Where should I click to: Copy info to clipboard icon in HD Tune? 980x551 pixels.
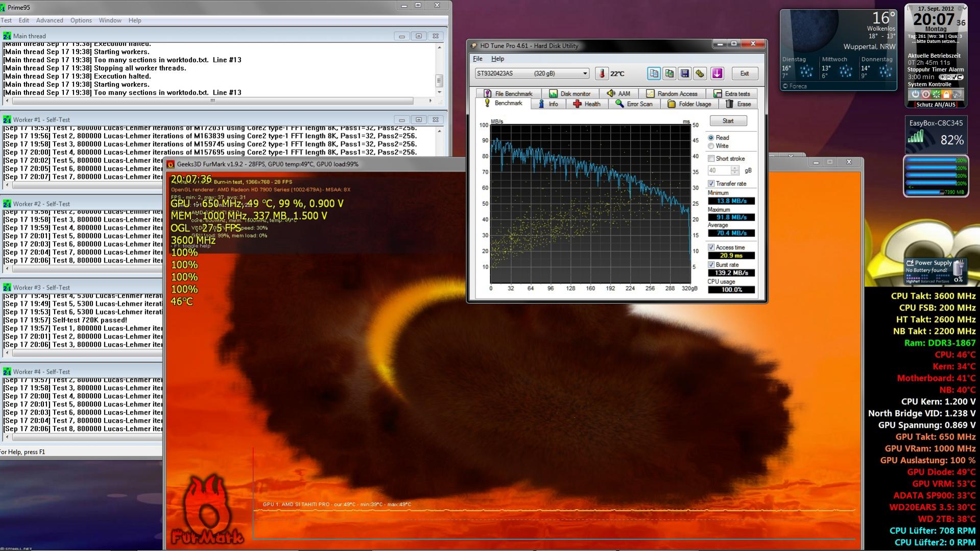(654, 74)
